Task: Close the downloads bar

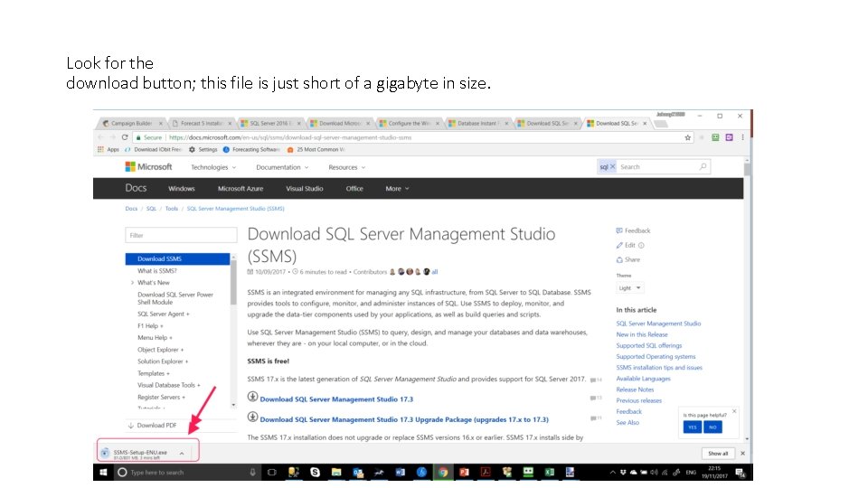Action: pyautogui.click(x=742, y=453)
